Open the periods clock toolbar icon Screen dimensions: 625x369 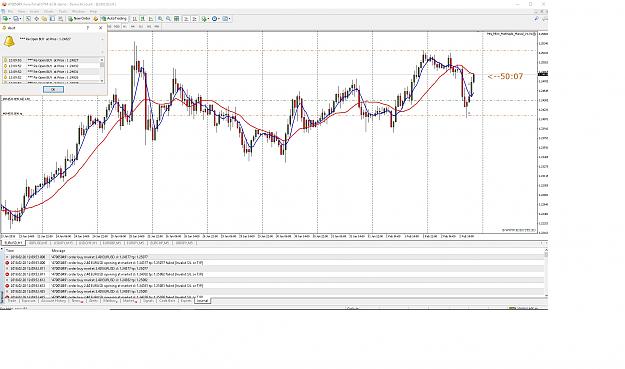click(214, 19)
